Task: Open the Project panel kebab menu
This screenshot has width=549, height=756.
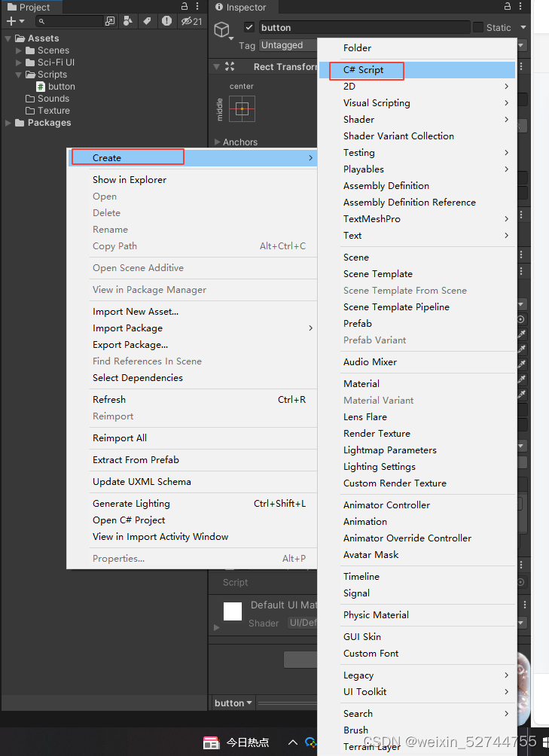Action: click(197, 6)
